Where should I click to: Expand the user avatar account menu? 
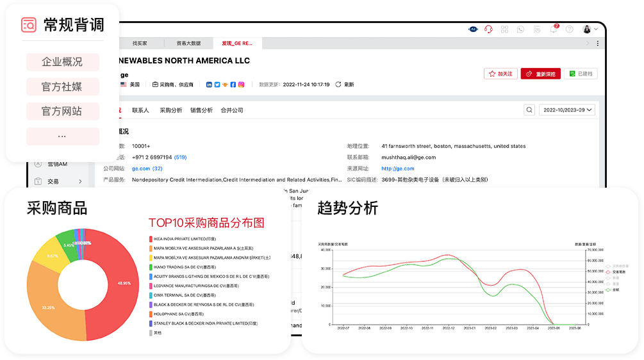click(590, 29)
